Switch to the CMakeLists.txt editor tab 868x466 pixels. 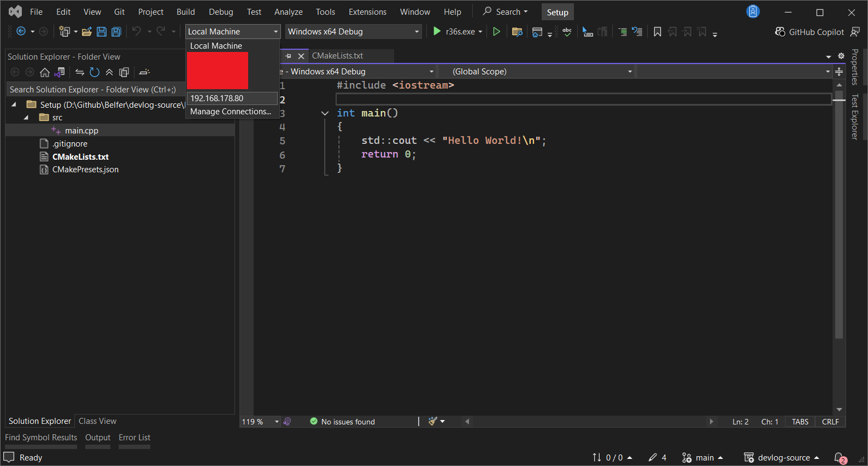pos(337,56)
